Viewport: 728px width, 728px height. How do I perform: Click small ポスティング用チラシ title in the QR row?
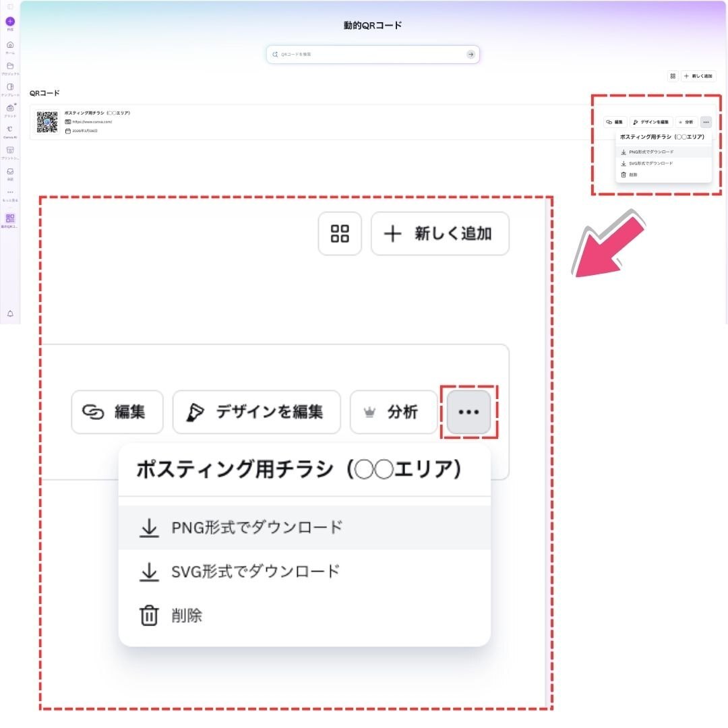point(97,113)
